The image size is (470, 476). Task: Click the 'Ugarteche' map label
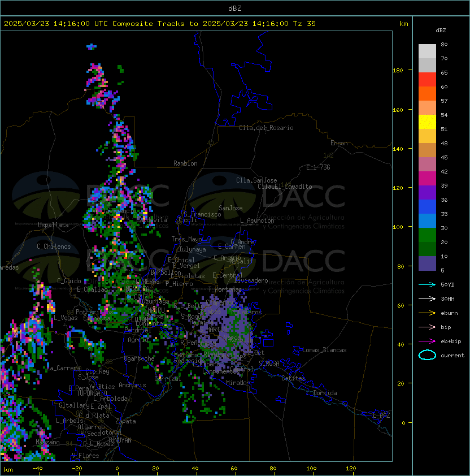140,358
